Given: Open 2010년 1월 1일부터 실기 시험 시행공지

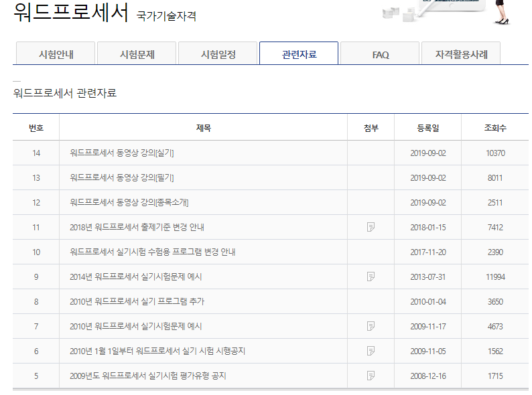Looking at the screenshot, I should 157,351.
